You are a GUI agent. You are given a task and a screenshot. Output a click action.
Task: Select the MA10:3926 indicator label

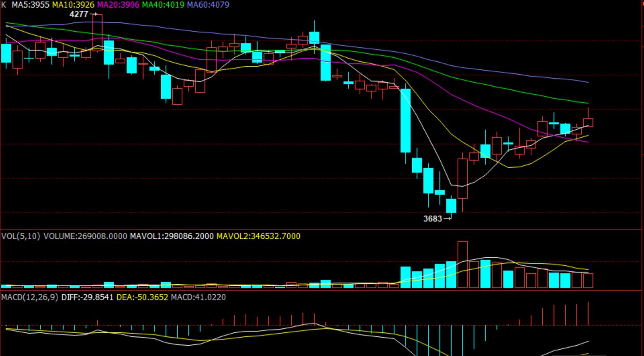73,4
